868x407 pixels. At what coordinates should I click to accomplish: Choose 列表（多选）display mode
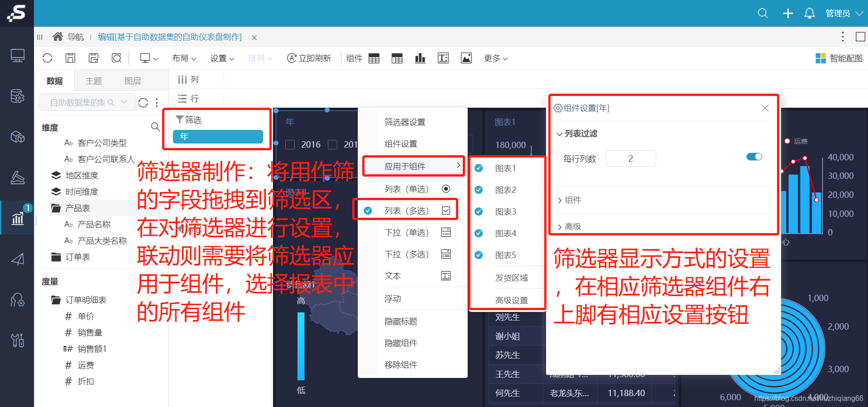tap(417, 211)
